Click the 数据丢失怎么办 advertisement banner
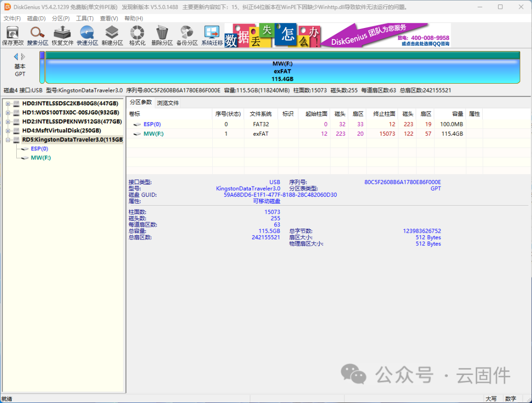The width and height of the screenshot is (532, 403). point(272,35)
